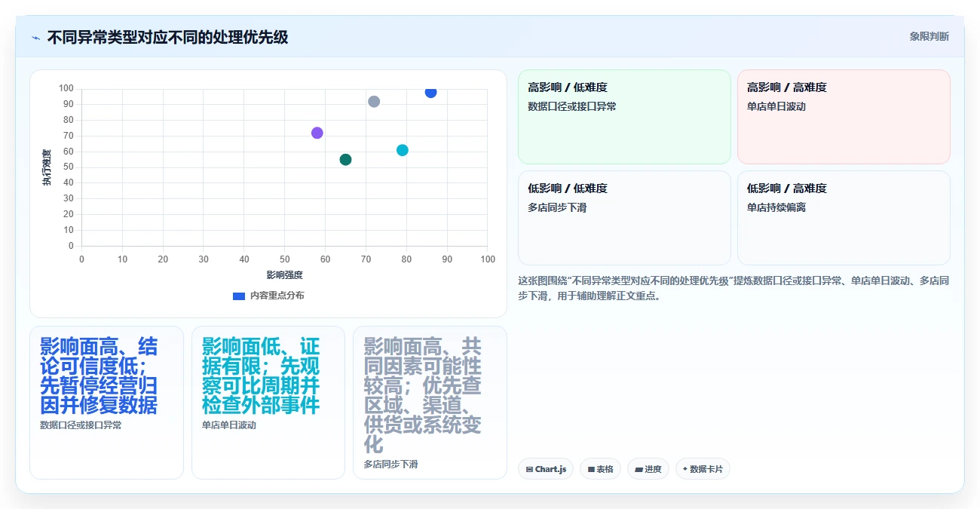The height and width of the screenshot is (509, 980).
Task: Click the title 不同异常类型对应不同的处理优先级
Action: [x=167, y=37]
